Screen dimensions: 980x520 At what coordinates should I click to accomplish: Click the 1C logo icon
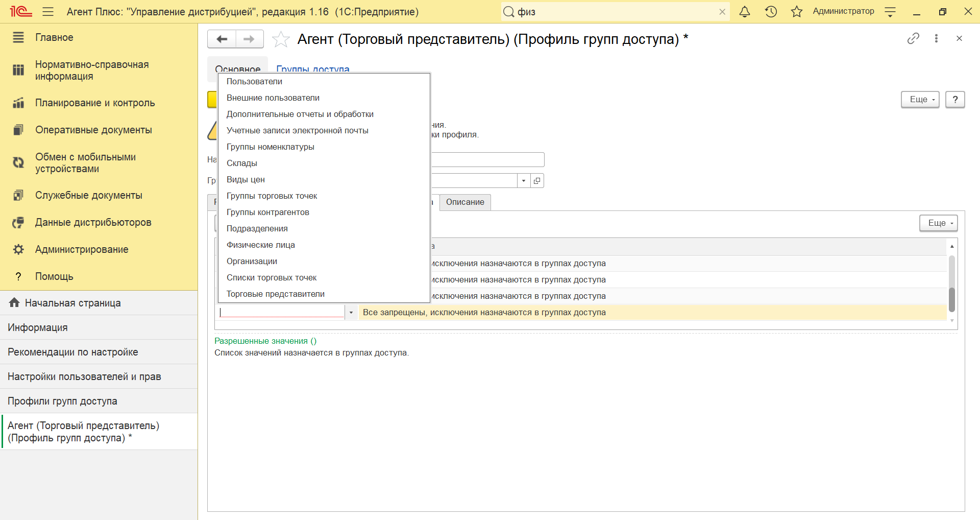click(21, 11)
